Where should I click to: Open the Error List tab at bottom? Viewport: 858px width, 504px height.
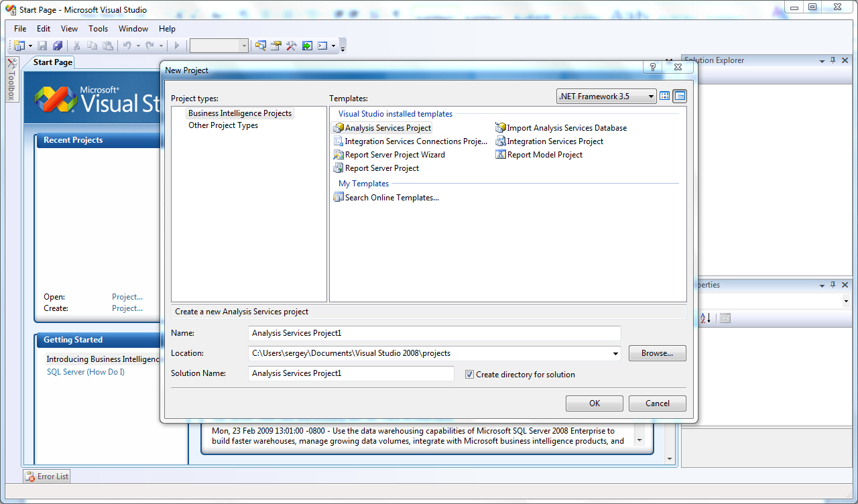(47, 477)
